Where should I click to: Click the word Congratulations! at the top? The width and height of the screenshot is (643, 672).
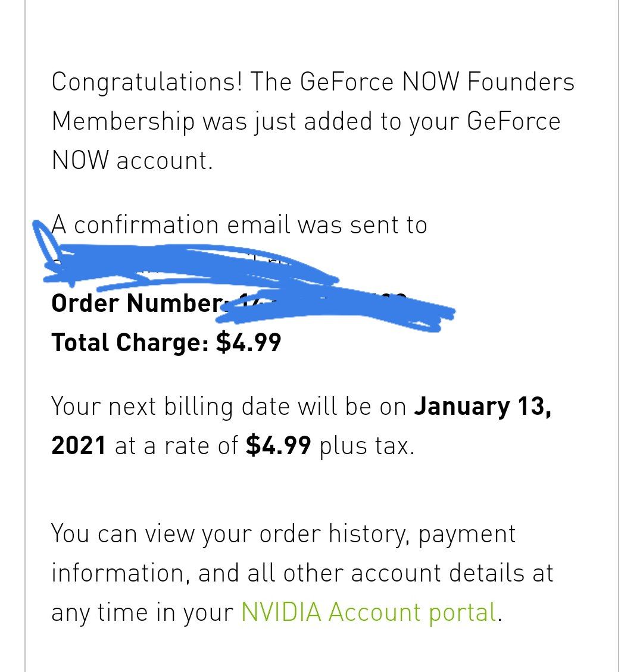[147, 82]
